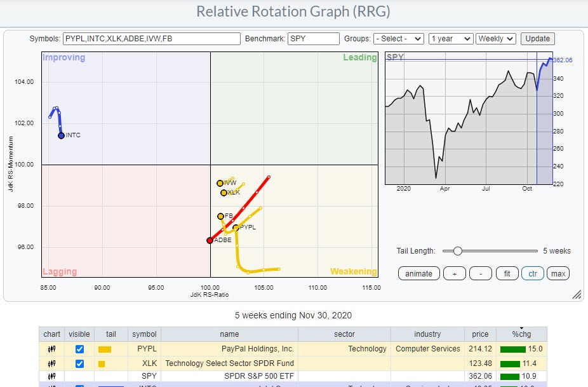This screenshot has width=588, height=387.
Task: Click the zoom out minus button
Action: pyautogui.click(x=480, y=273)
